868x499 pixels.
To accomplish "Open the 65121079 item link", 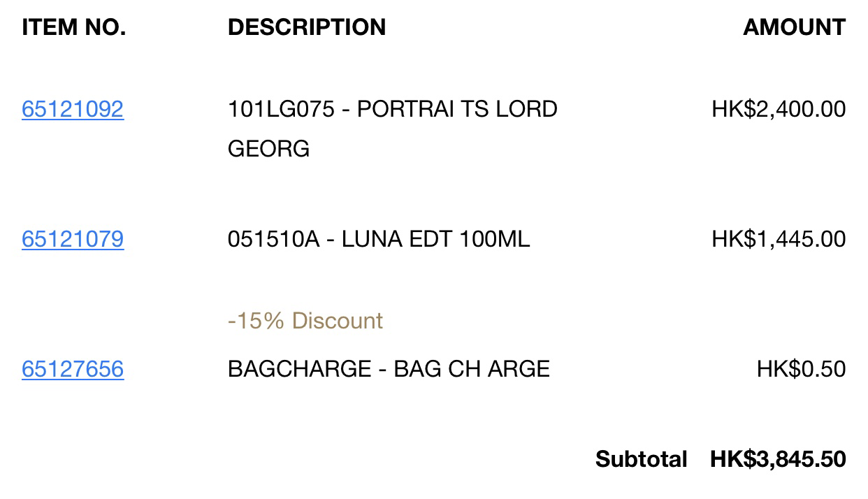I will point(73,239).
